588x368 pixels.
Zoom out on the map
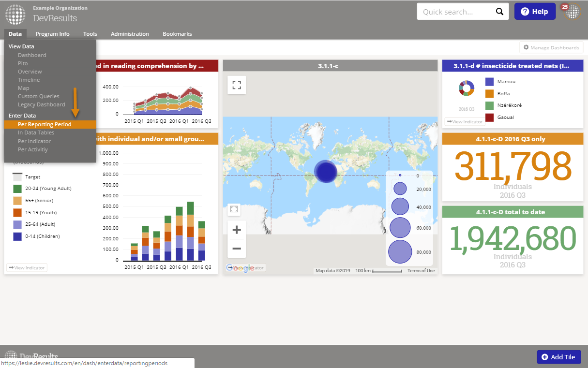coord(237,249)
